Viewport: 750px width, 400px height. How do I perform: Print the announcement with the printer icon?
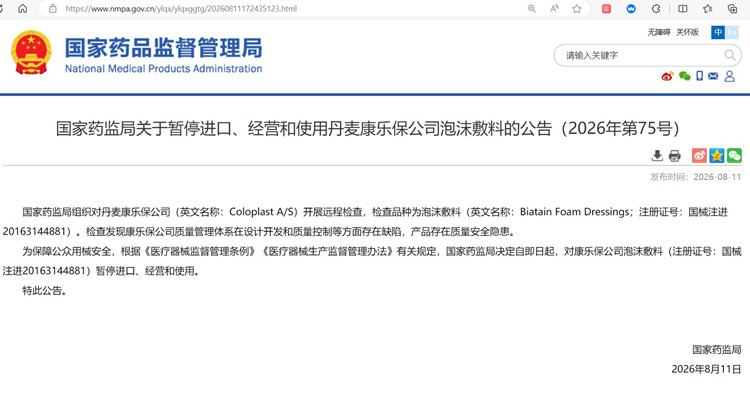click(x=674, y=156)
